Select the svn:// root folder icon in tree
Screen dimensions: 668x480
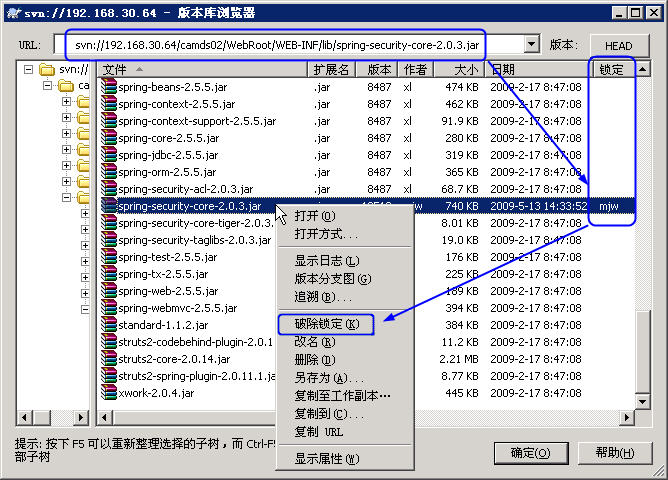coord(47,69)
